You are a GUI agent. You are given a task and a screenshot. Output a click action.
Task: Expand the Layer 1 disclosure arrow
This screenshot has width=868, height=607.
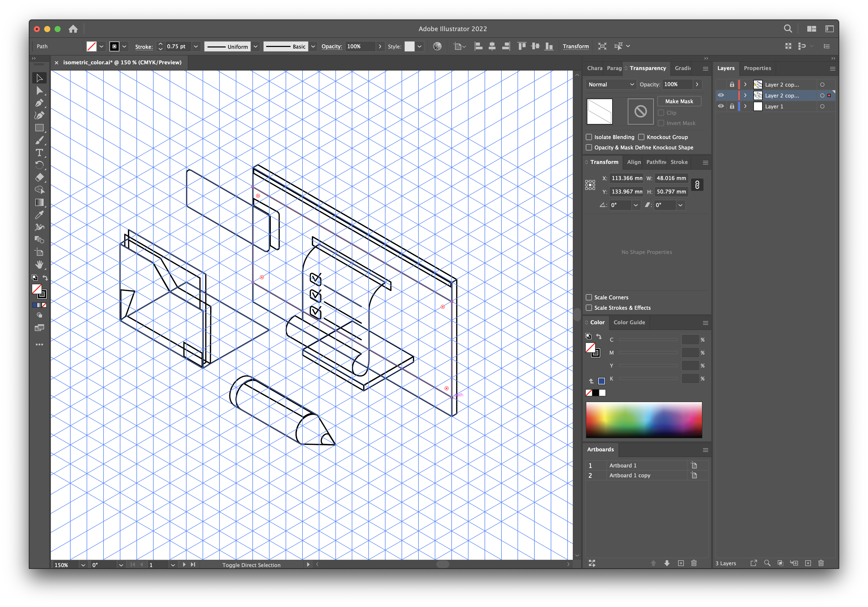(745, 107)
